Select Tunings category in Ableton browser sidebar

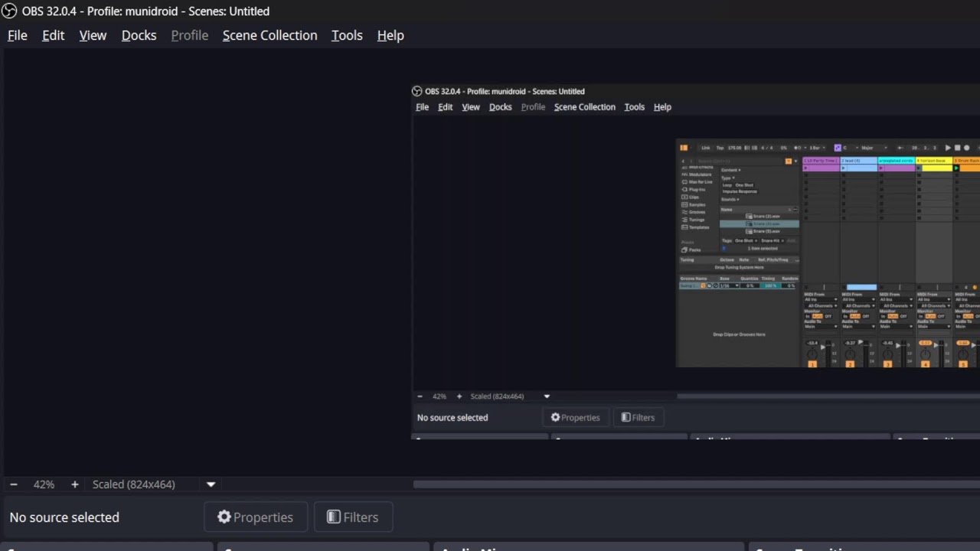click(693, 220)
